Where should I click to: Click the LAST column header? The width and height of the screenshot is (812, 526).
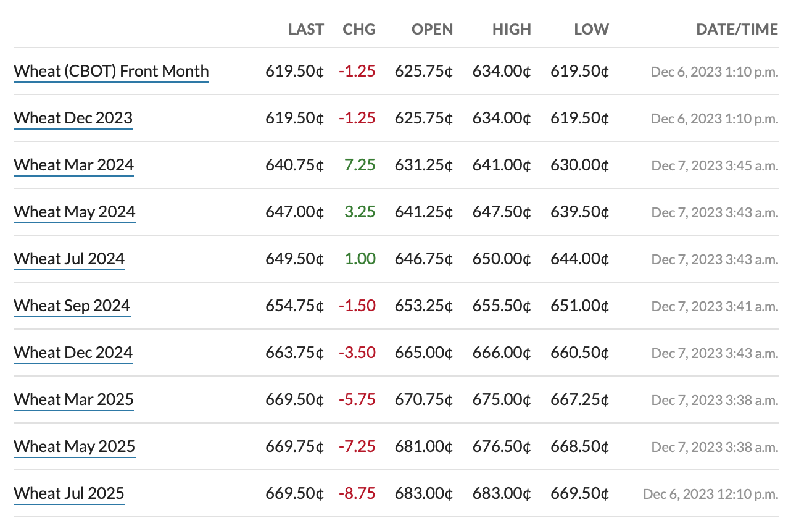coord(306,29)
